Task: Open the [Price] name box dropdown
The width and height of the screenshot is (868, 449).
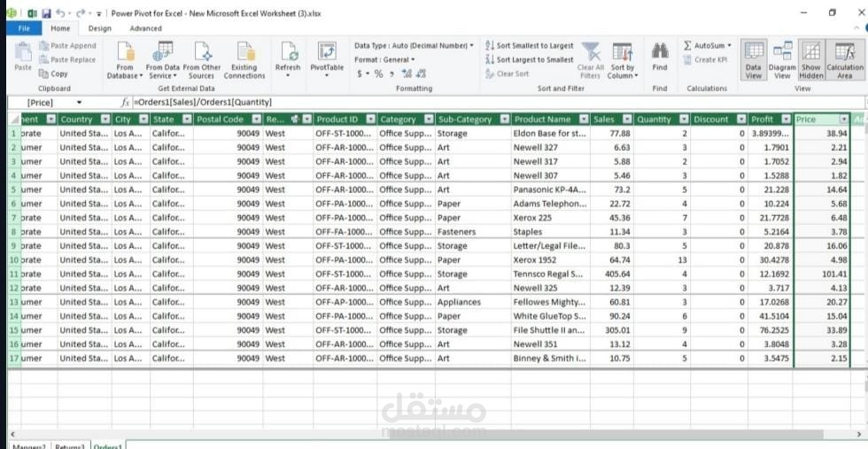Action: pyautogui.click(x=79, y=103)
